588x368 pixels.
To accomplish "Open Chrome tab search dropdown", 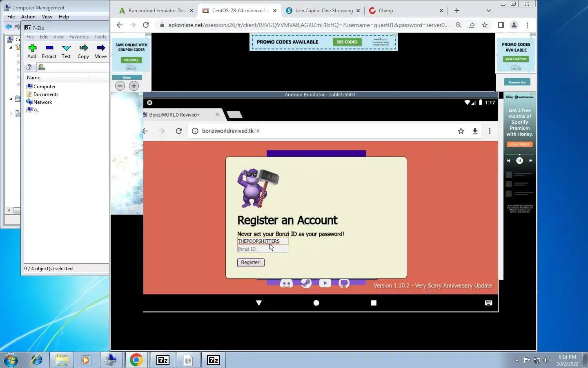I will pyautogui.click(x=489, y=11).
